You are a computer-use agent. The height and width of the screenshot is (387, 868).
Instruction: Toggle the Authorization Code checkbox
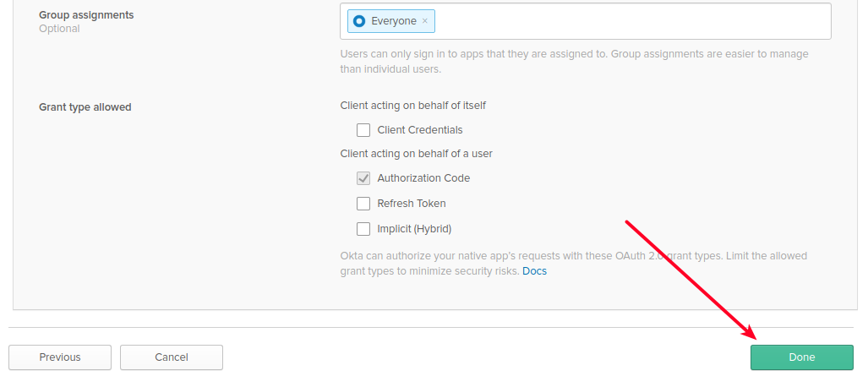pos(363,178)
